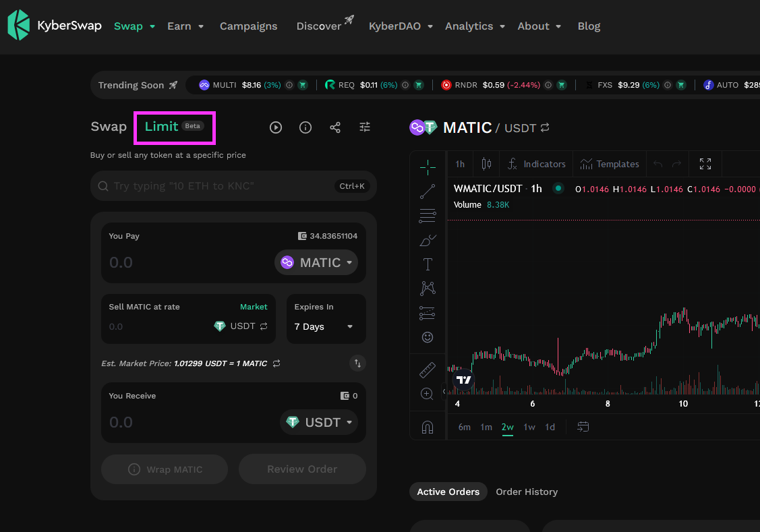
Task: Click the zoom in magnifier tool
Action: click(427, 394)
